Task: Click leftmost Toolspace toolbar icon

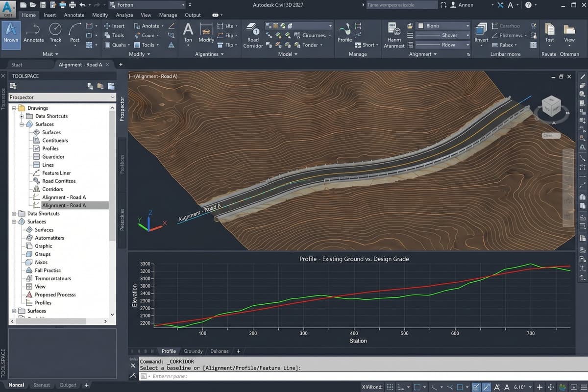Action: [13, 86]
